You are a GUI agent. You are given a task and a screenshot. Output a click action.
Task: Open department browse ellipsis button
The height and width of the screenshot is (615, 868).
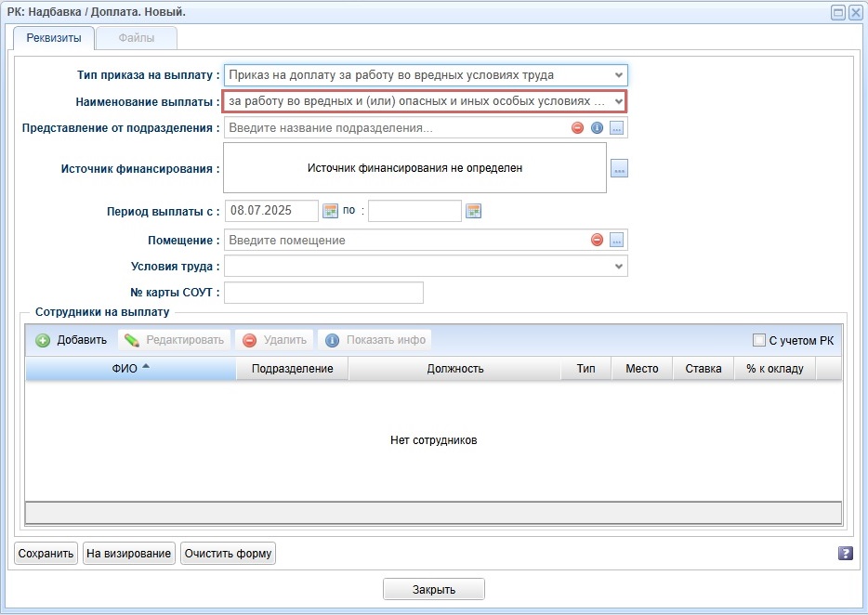(617, 128)
